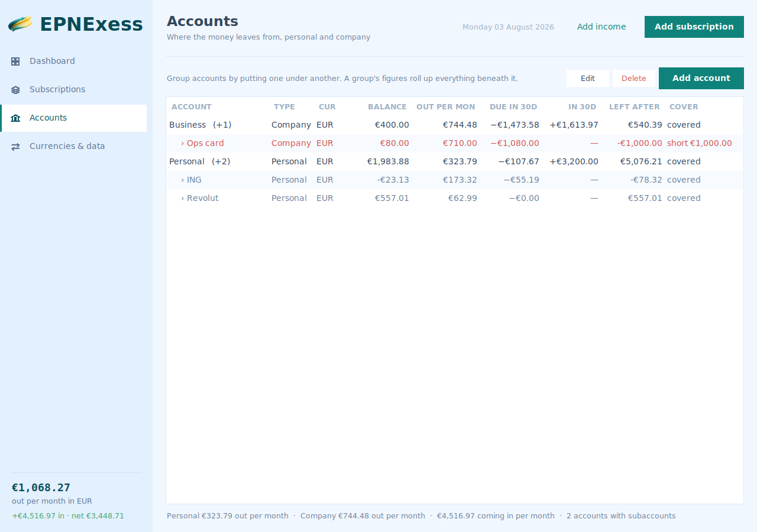Click the Add account button
Screen dimensions: 757x532
tap(701, 78)
